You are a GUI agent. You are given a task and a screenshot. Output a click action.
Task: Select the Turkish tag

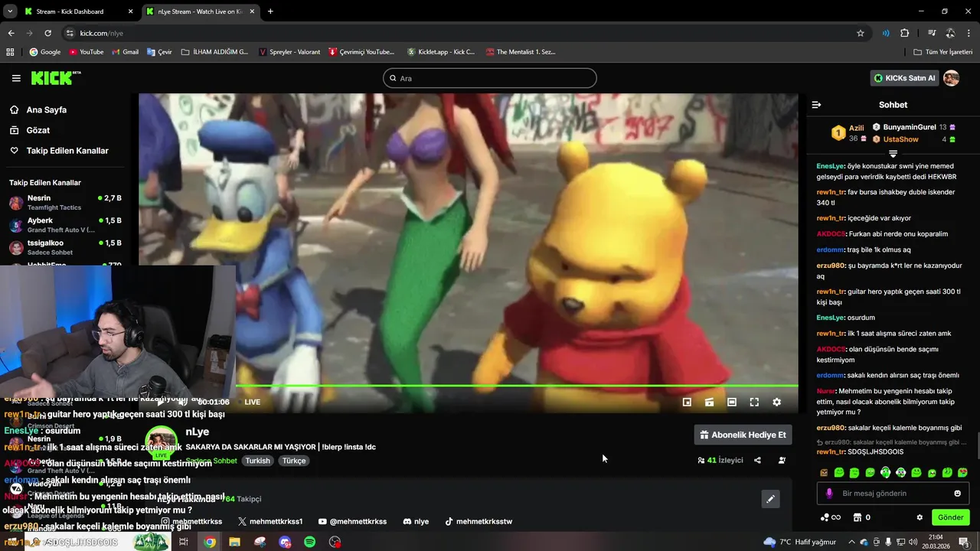[x=257, y=461]
